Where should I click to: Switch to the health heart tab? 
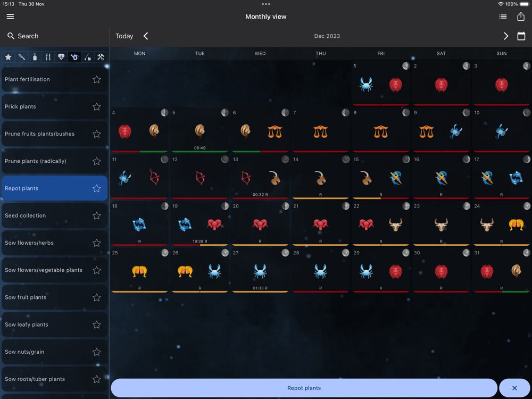tap(61, 57)
